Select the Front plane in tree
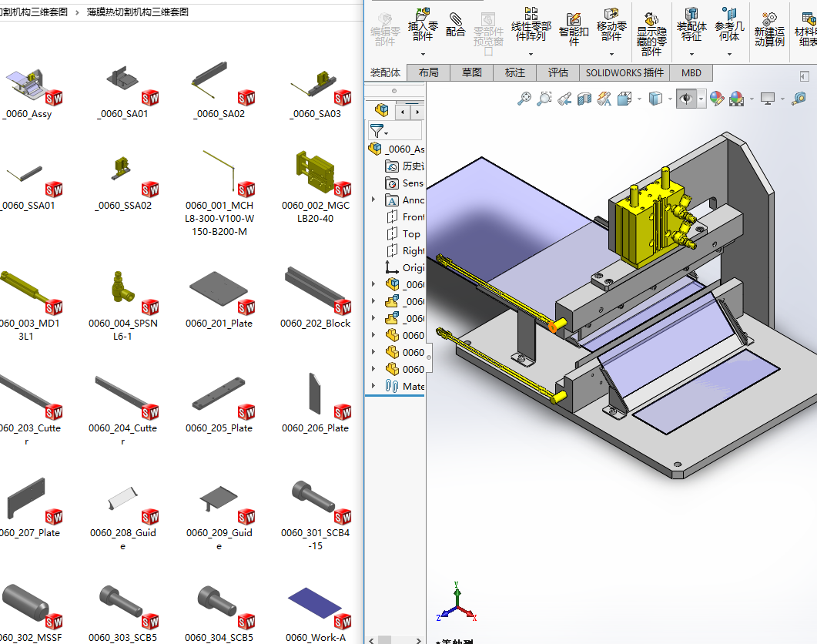 point(405,217)
